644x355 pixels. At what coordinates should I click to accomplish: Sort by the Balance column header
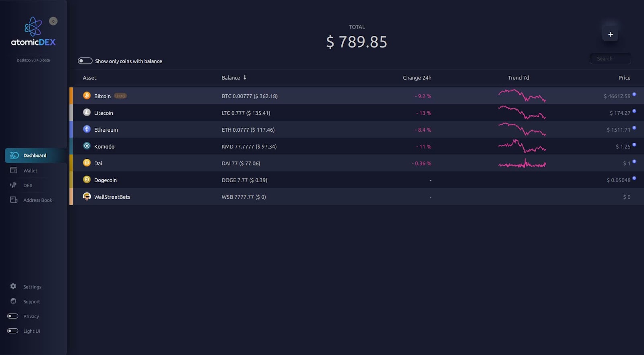231,78
